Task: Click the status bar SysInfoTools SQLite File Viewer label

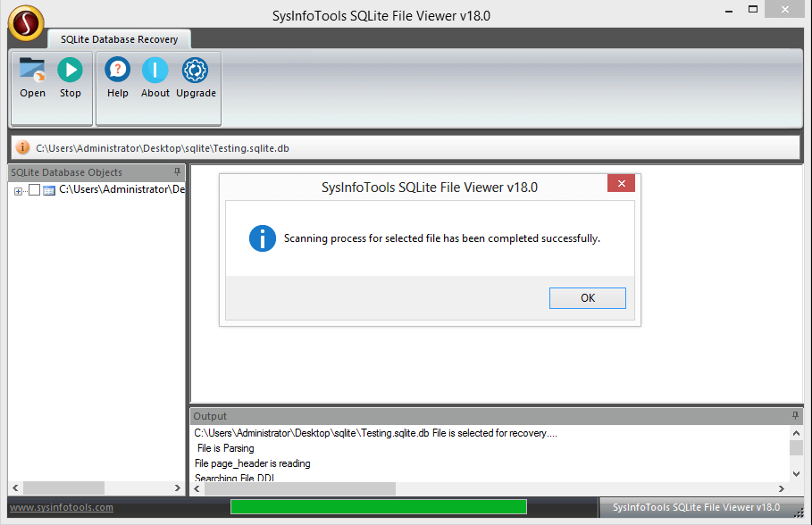Action: (x=696, y=507)
